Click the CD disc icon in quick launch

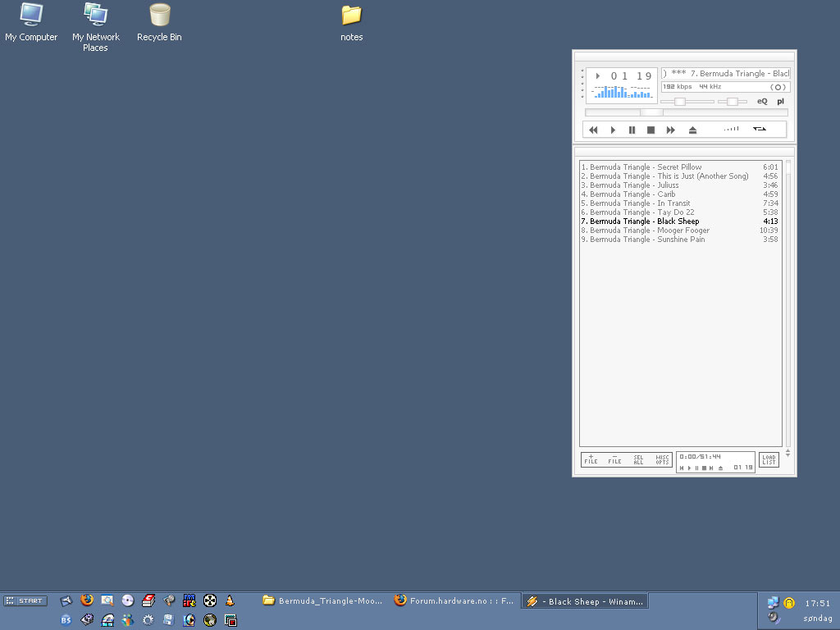click(x=127, y=600)
